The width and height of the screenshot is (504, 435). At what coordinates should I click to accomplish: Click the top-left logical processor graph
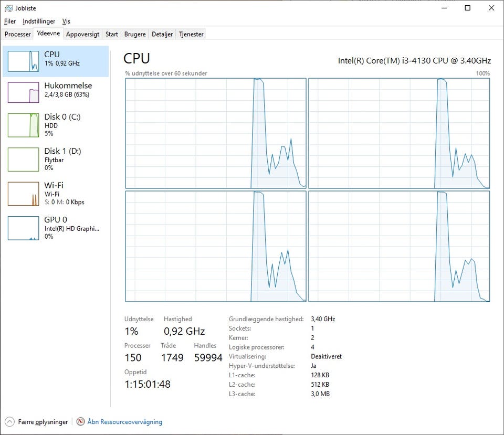[x=216, y=133]
